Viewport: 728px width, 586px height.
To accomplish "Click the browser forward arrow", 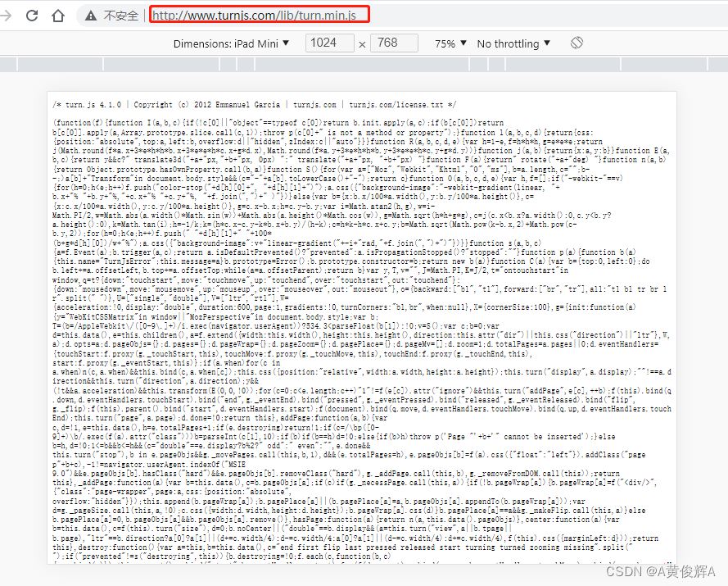I will coord(7,15).
